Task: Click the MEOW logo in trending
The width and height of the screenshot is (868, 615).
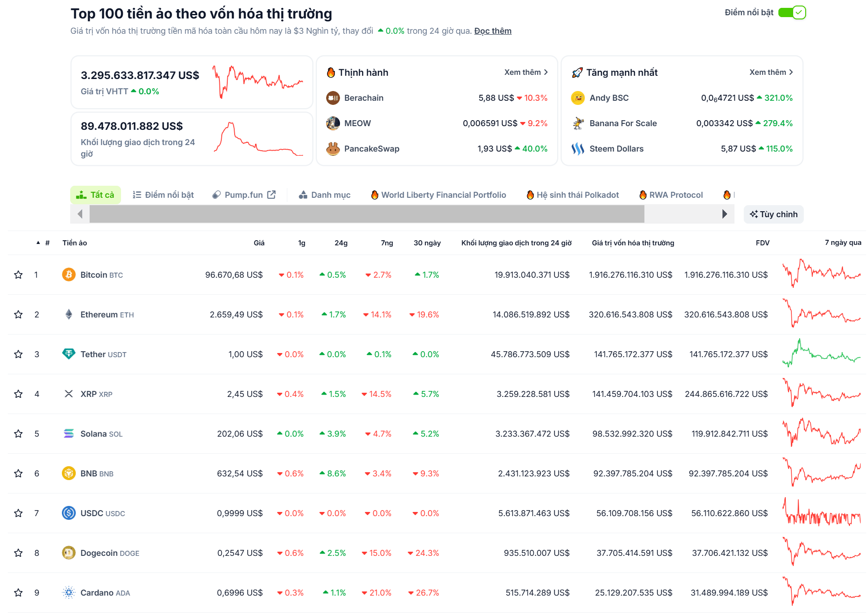Action: coord(333,123)
